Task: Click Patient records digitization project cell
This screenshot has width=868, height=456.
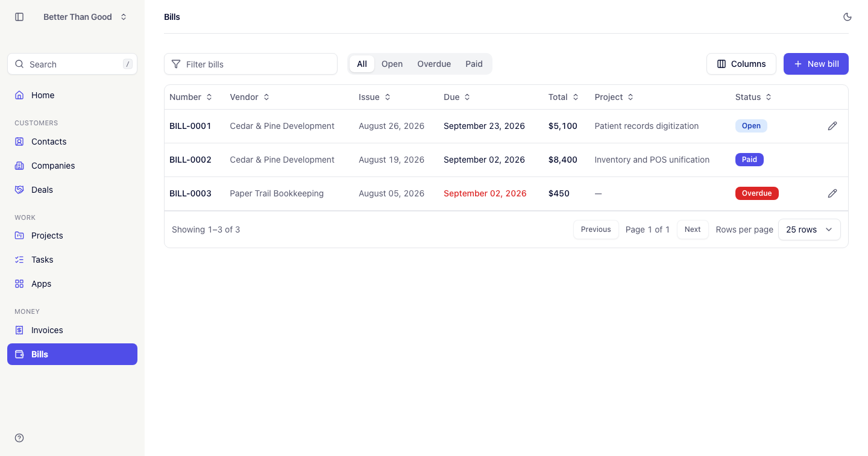Action: [x=647, y=126]
